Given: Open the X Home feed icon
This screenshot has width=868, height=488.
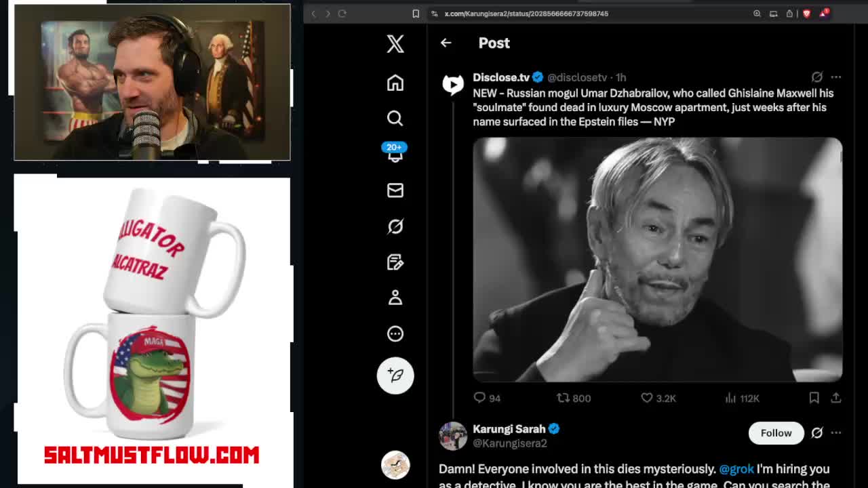Looking at the screenshot, I should click(x=395, y=83).
